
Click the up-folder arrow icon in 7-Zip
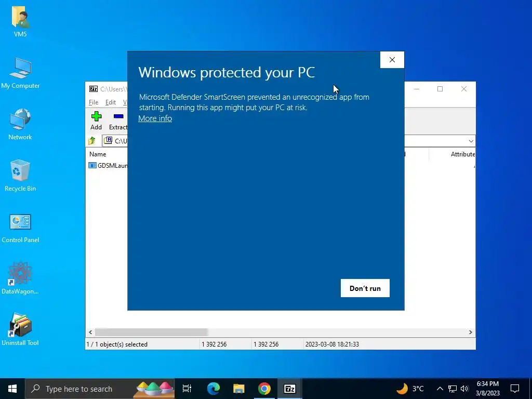[92, 141]
